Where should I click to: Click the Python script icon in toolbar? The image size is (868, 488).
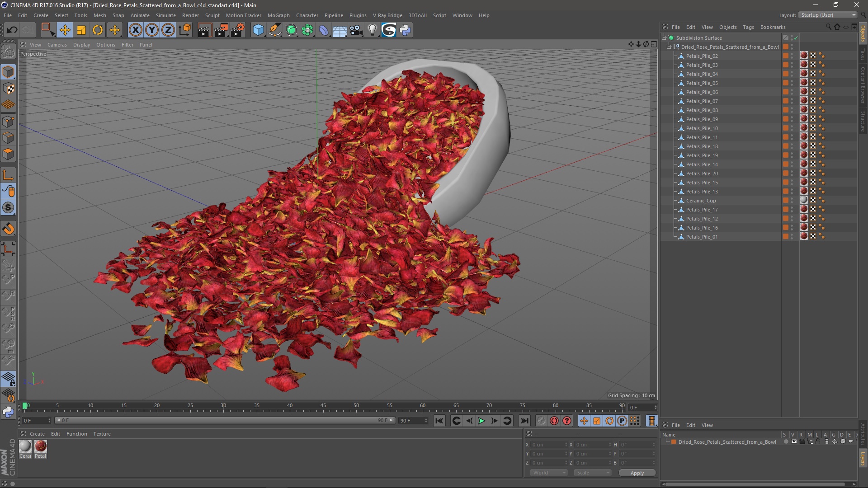[405, 30]
